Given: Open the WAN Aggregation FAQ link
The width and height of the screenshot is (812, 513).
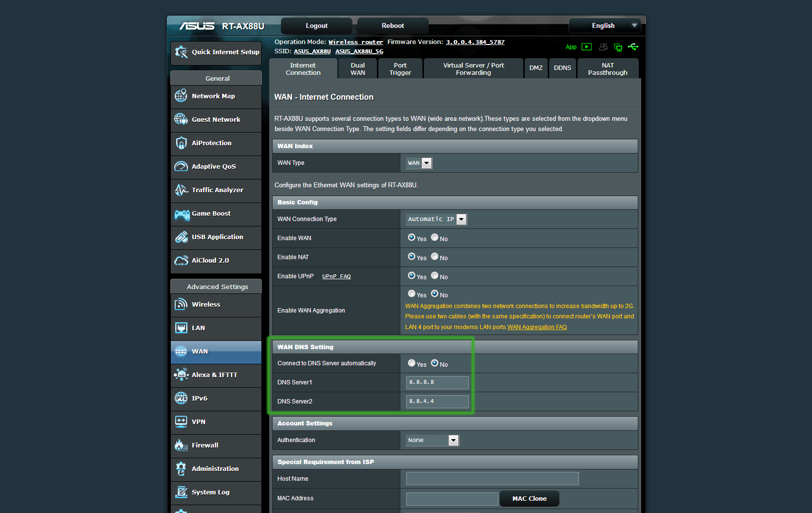Looking at the screenshot, I should pyautogui.click(x=537, y=327).
